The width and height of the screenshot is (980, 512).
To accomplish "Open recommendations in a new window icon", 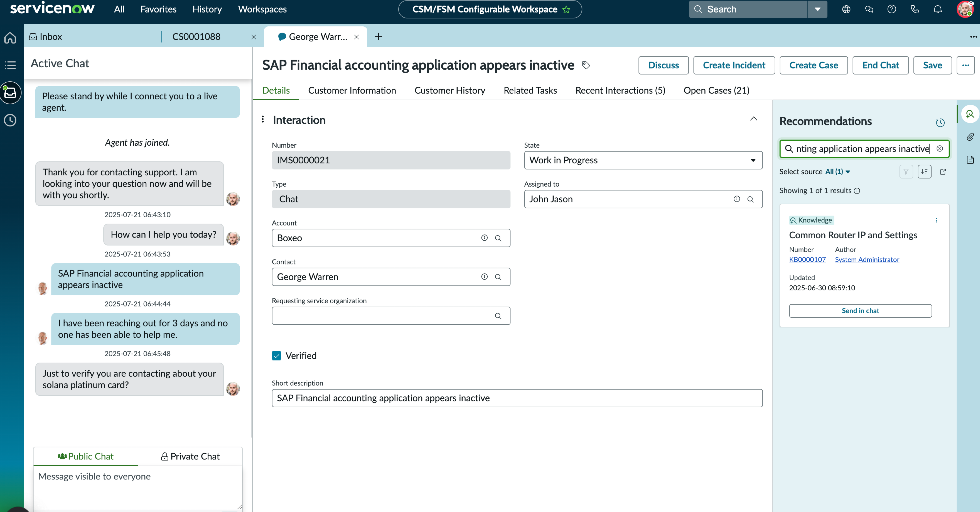I will tap(943, 172).
